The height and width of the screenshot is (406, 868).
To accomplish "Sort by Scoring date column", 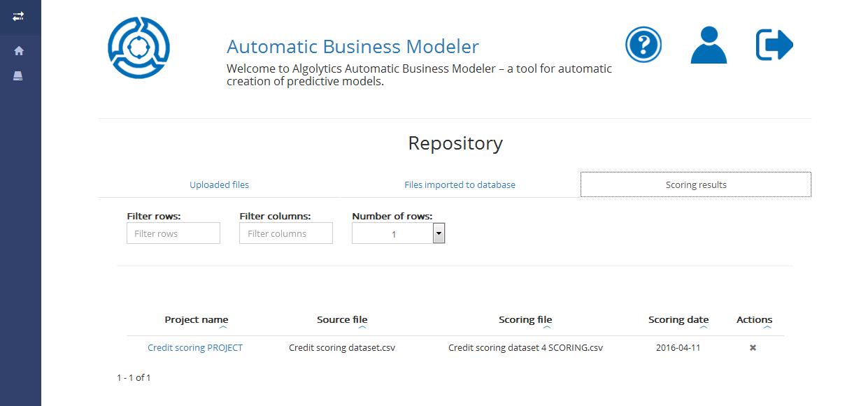I will 678,320.
